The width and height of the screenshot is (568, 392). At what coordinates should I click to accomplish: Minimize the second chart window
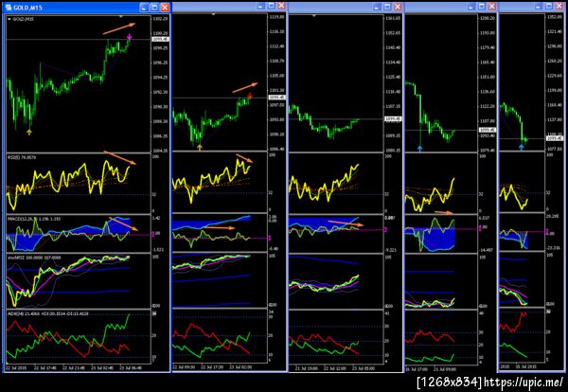[x=261, y=7]
